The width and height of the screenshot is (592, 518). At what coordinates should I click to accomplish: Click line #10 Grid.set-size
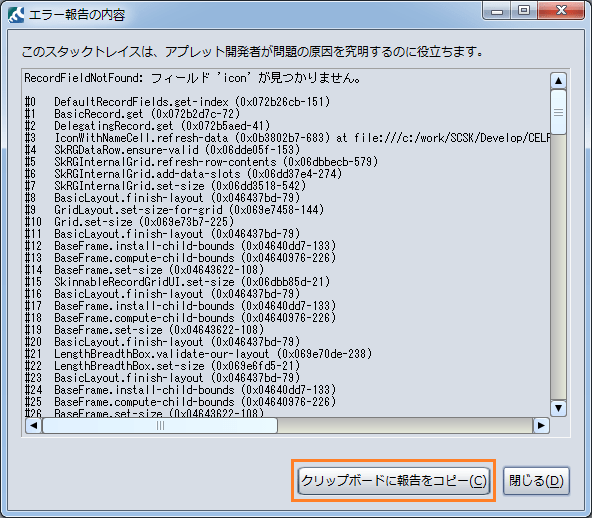coord(129,222)
